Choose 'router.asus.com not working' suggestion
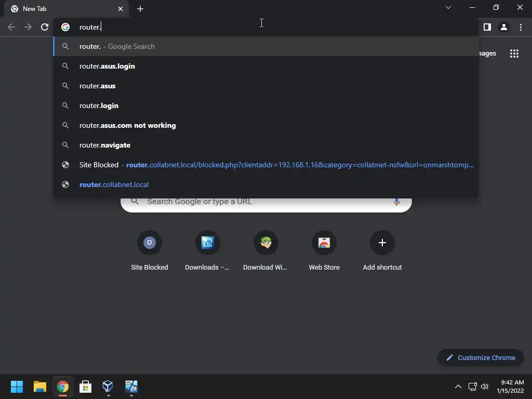The height and width of the screenshot is (399, 532). tap(266, 125)
